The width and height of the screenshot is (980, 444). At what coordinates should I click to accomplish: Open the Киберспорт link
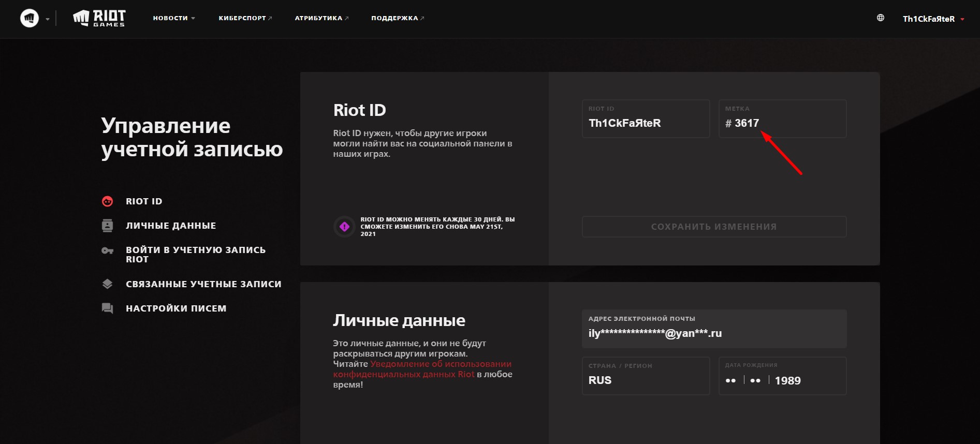pos(245,18)
